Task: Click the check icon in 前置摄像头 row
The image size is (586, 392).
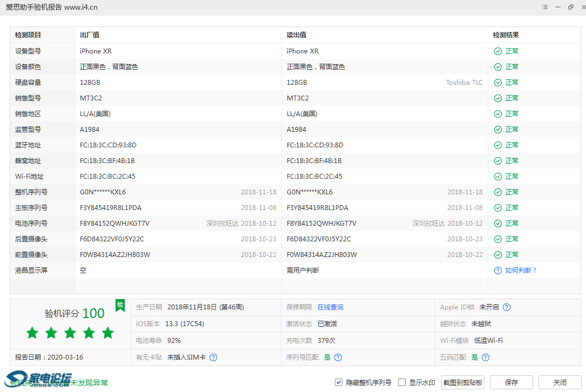Action: coord(498,255)
